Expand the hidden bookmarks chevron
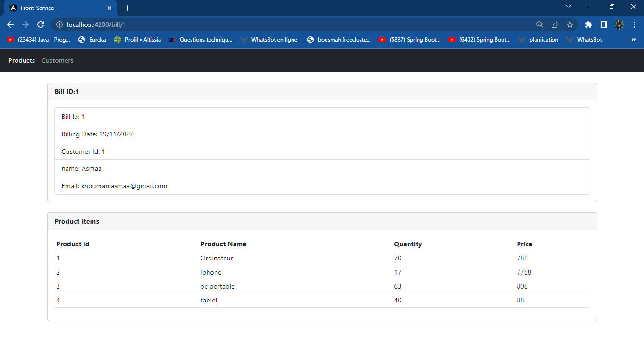This screenshot has height=343, width=644. tap(634, 40)
